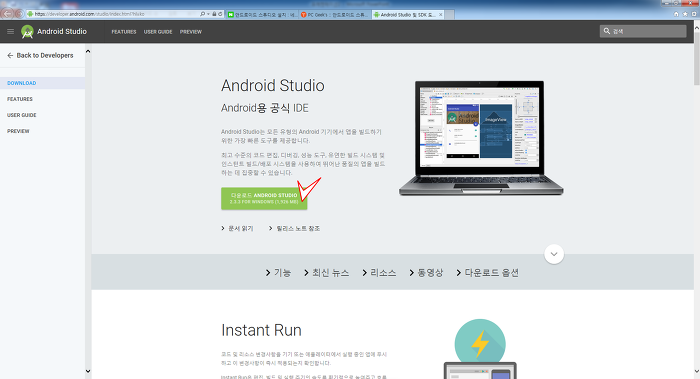The height and width of the screenshot is (379, 700).
Task: Open PREVIEW in the top navigation
Action: [x=191, y=32]
